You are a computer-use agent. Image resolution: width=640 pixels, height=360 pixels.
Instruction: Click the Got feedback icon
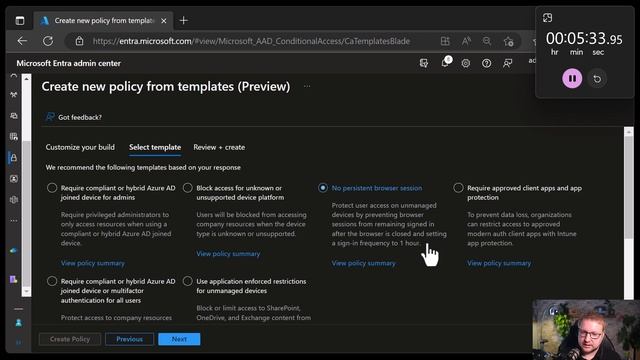click(x=50, y=117)
